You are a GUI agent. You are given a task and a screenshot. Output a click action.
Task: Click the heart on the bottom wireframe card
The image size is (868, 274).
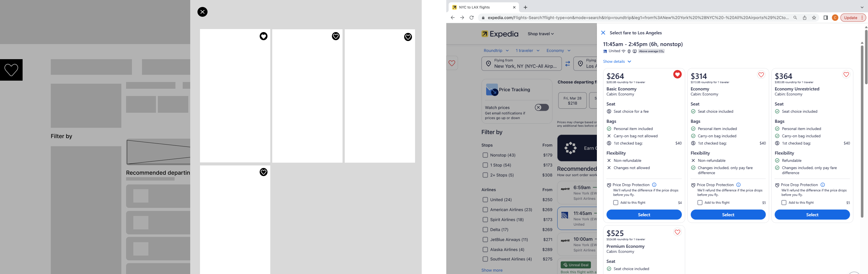point(264,172)
